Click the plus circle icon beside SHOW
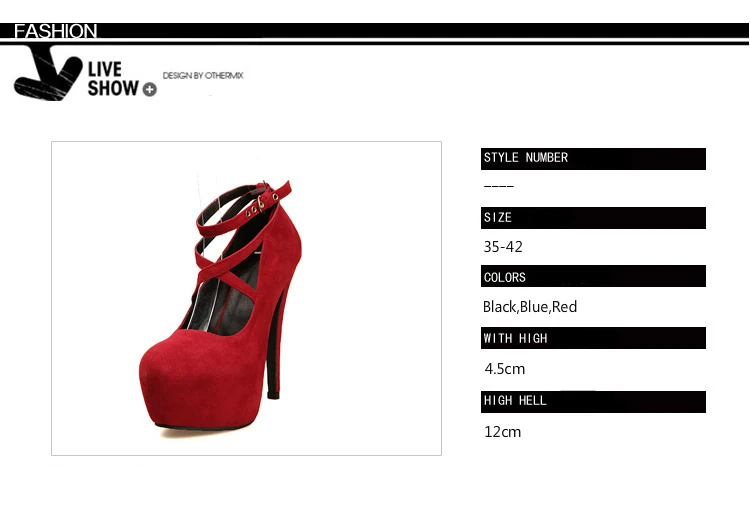 150,89
